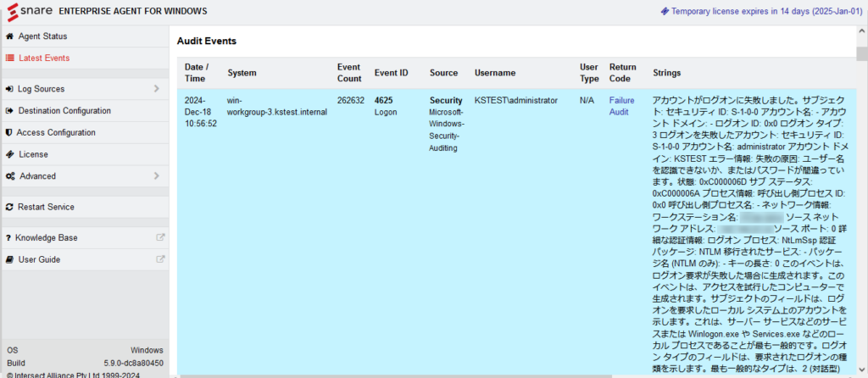Click the User Type column header
Viewport: 868px width, 378px height.
coord(589,73)
